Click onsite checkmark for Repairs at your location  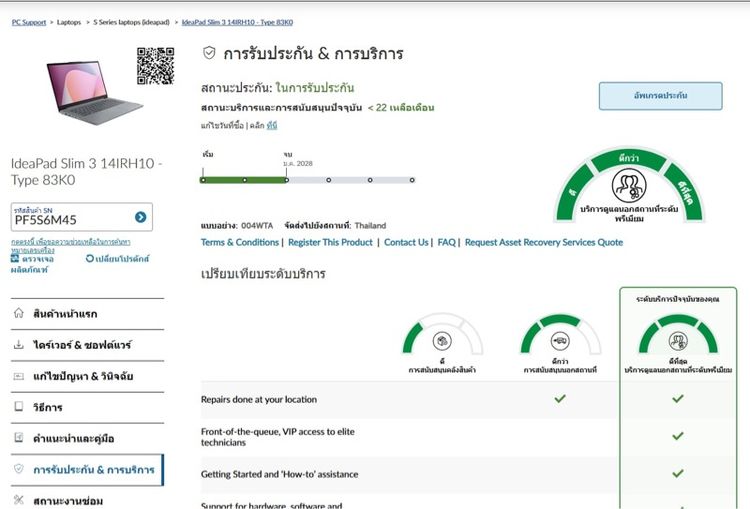pyautogui.click(x=560, y=398)
